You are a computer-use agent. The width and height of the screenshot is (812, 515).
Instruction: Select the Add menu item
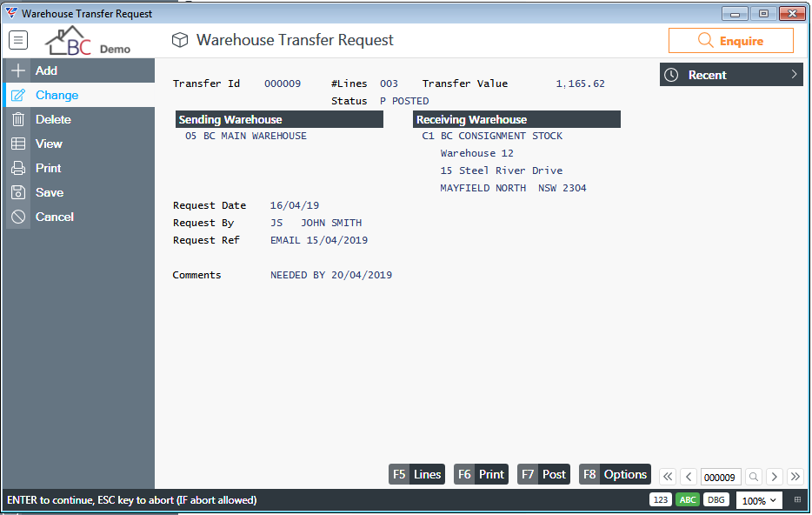point(79,70)
